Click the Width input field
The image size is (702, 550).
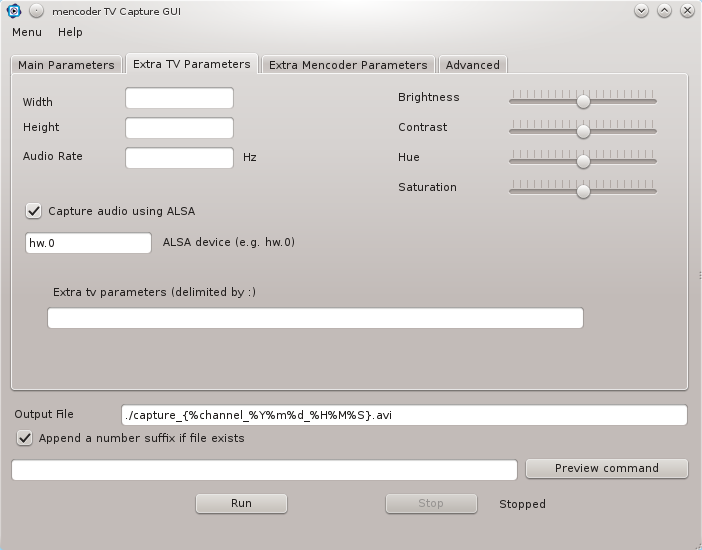pyautogui.click(x=179, y=98)
